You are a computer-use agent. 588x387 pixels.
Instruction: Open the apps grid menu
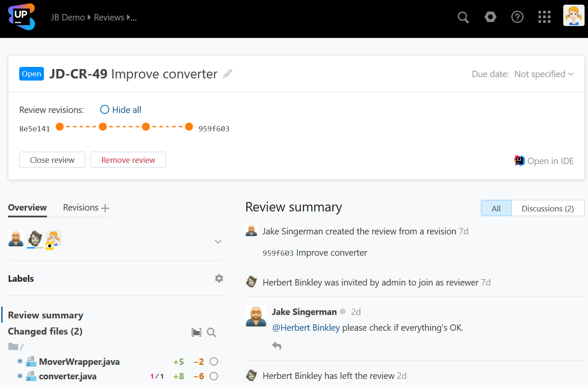[x=544, y=17]
